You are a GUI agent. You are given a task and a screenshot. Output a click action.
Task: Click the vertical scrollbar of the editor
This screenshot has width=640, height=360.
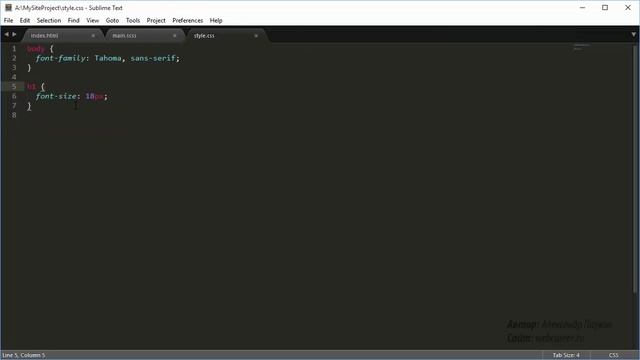tap(635, 168)
